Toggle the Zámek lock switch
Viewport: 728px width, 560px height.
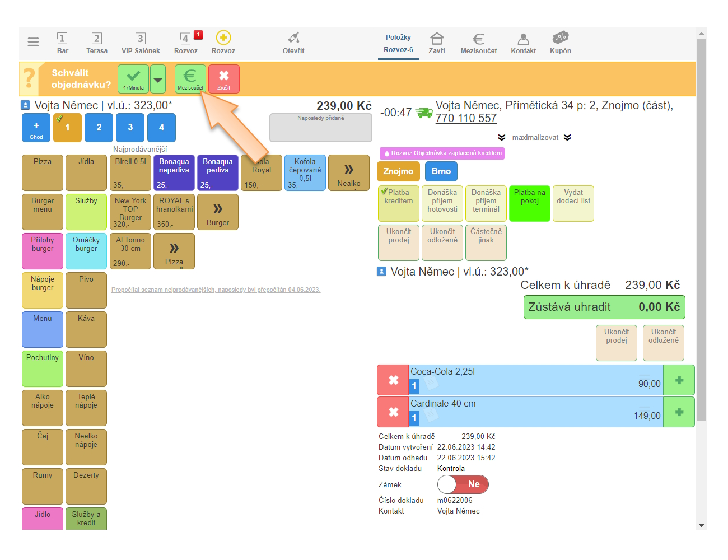coord(463,484)
